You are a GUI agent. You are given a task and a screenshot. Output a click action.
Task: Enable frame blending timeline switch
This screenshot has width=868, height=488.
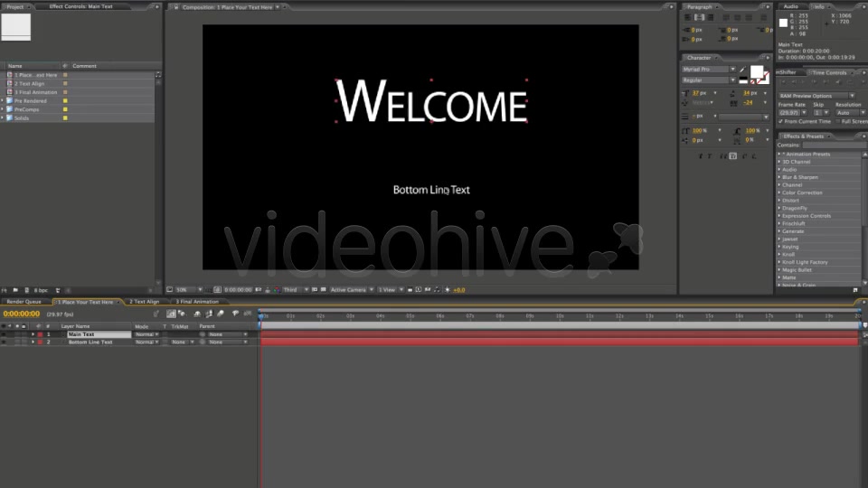coord(209,314)
